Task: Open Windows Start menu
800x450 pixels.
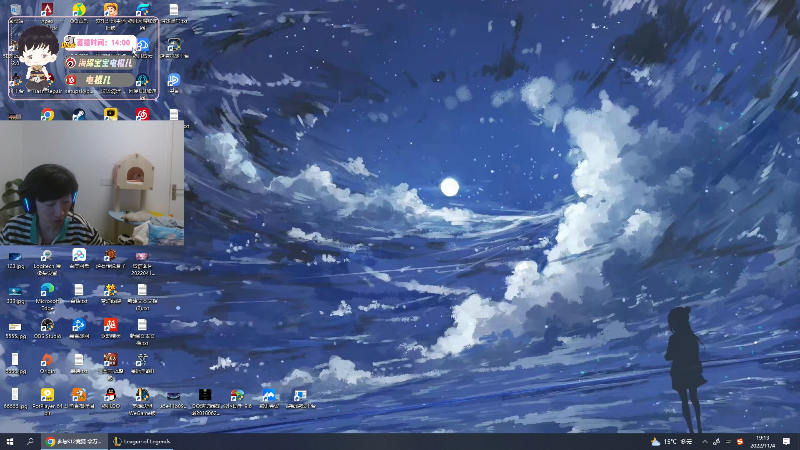Action: (x=10, y=441)
